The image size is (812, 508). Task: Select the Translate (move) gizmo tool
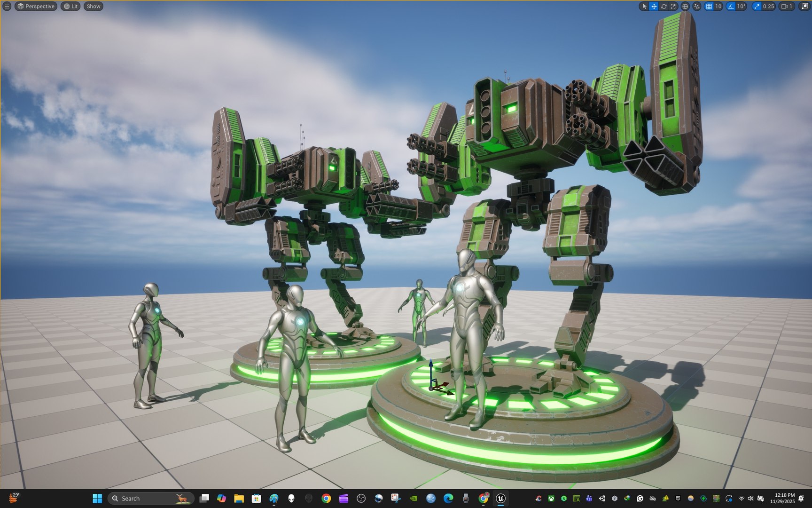(654, 6)
